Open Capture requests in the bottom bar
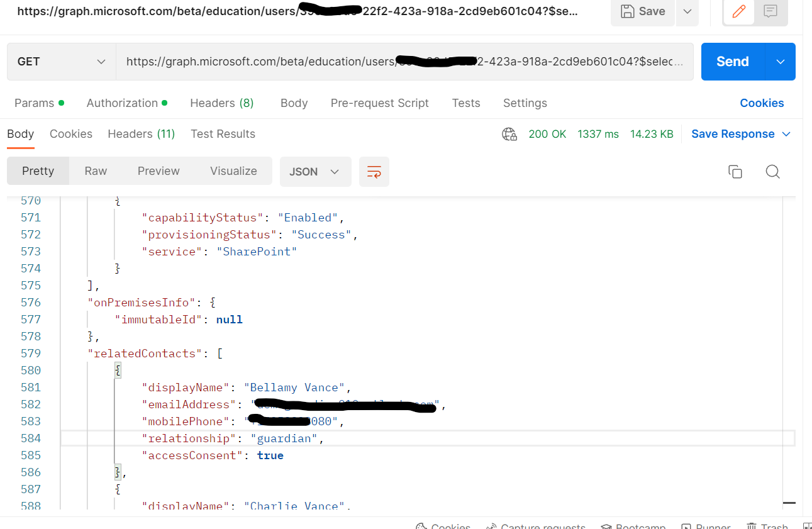This screenshot has height=529, width=812. click(x=535, y=526)
